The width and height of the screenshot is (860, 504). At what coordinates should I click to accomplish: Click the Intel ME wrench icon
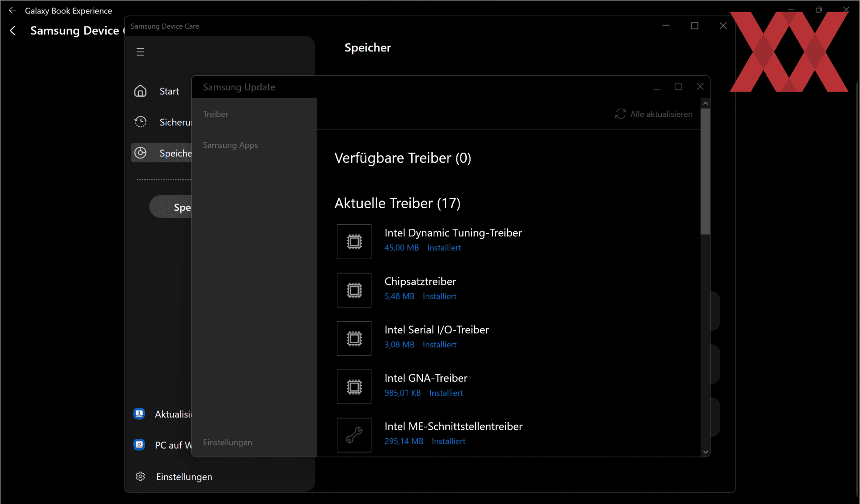coord(354,435)
